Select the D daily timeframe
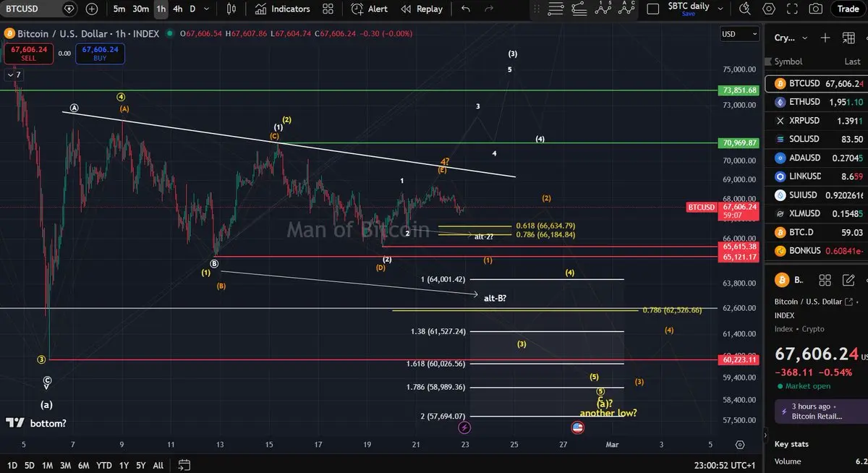Viewport: 868px width, 473px height. click(x=192, y=9)
